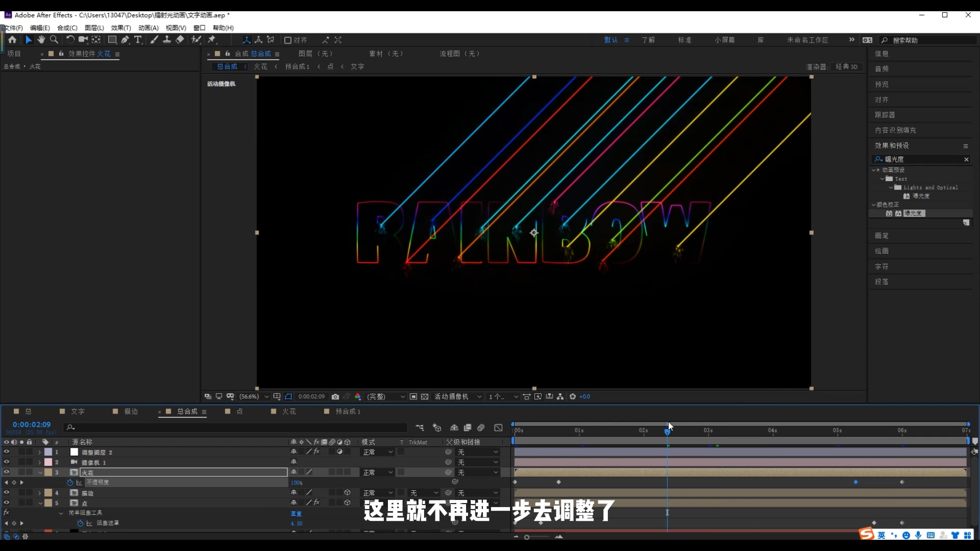This screenshot has width=980, height=551.
Task: Click the current time indicator on the timeline
Action: tap(667, 432)
